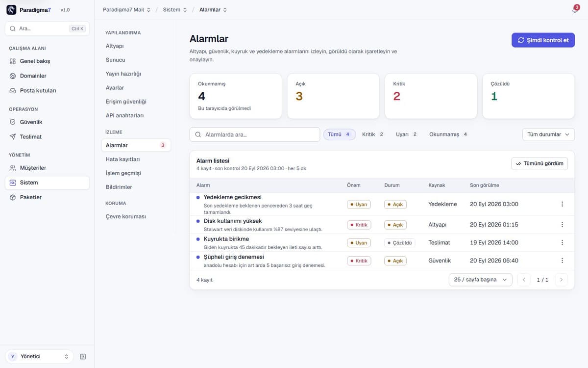Click the Tümünü gördüm button

point(539,163)
